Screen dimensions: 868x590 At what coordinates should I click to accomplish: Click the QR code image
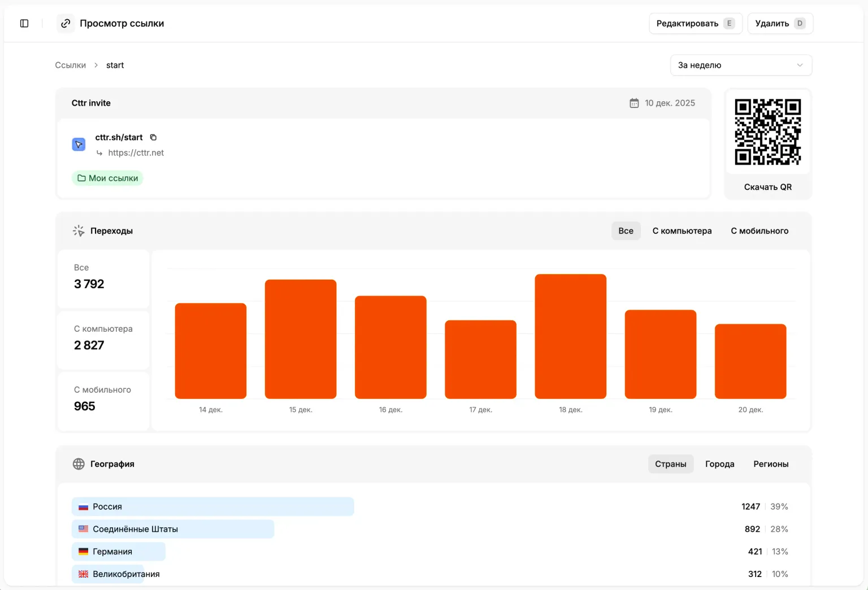point(767,132)
